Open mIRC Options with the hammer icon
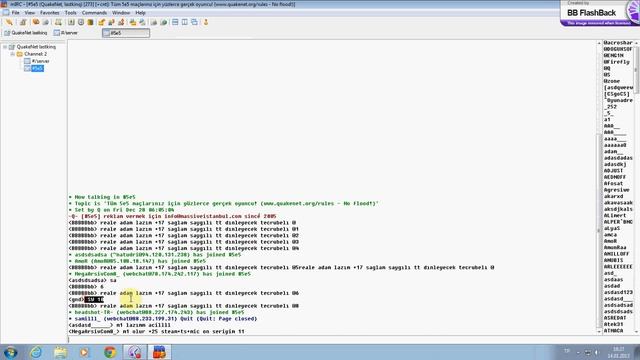This screenshot has width=640, height=360. [23, 22]
